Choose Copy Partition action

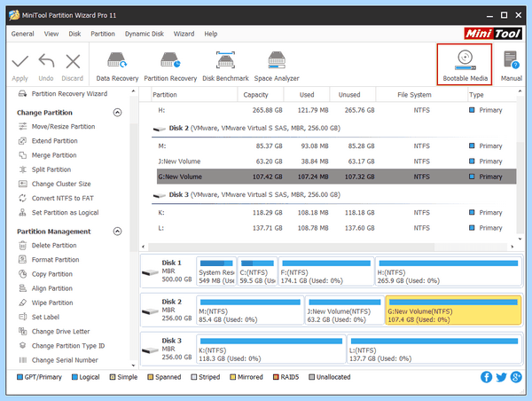(x=52, y=274)
